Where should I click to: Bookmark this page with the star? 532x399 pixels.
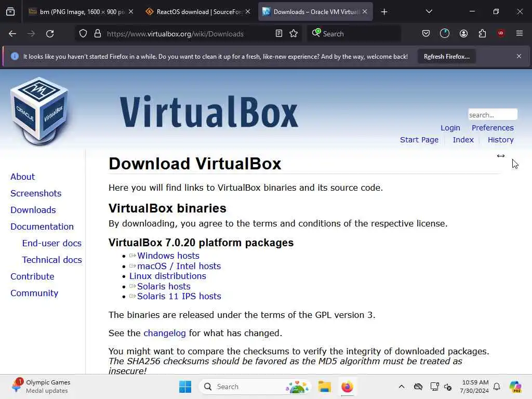click(294, 34)
